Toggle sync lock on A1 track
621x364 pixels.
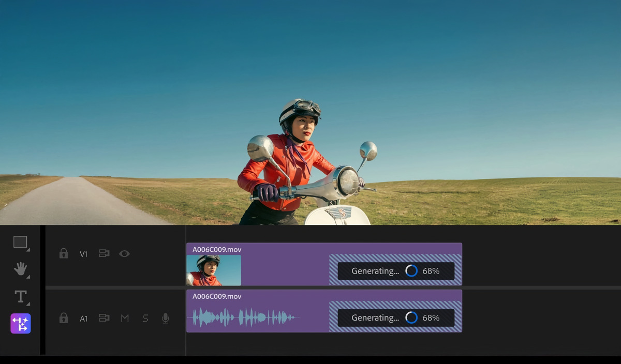tap(104, 318)
